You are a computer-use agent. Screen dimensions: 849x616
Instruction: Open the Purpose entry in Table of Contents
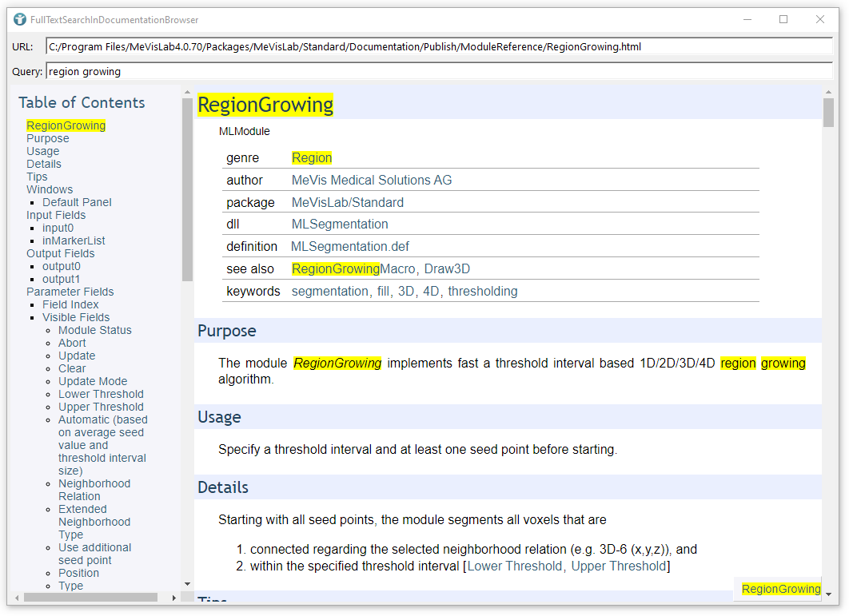(48, 138)
